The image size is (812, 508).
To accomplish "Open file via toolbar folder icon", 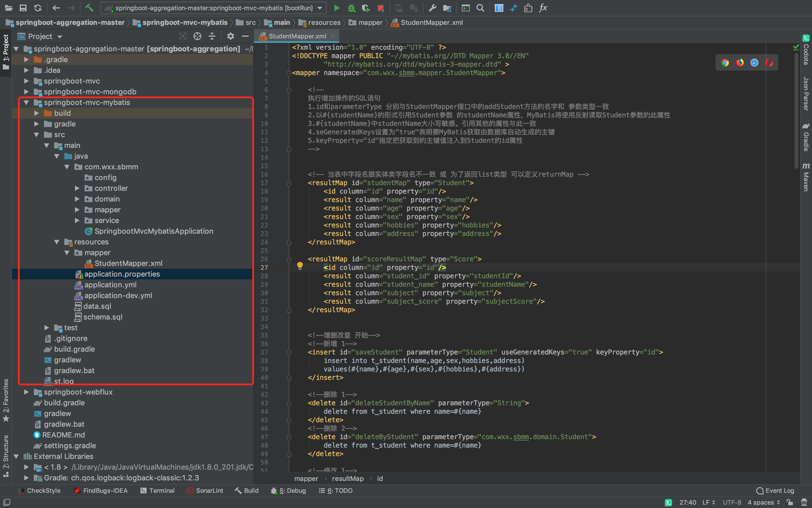I will pyautogui.click(x=8, y=8).
